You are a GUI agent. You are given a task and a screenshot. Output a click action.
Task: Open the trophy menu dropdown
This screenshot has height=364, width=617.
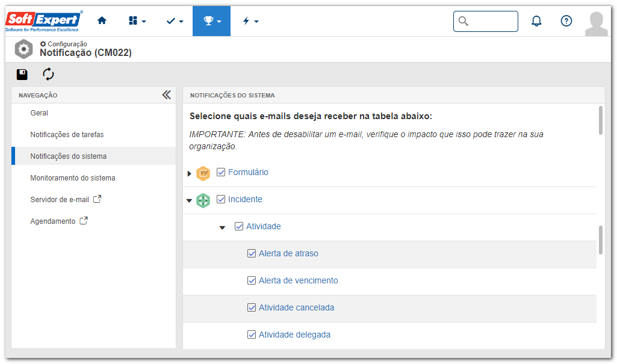[212, 21]
